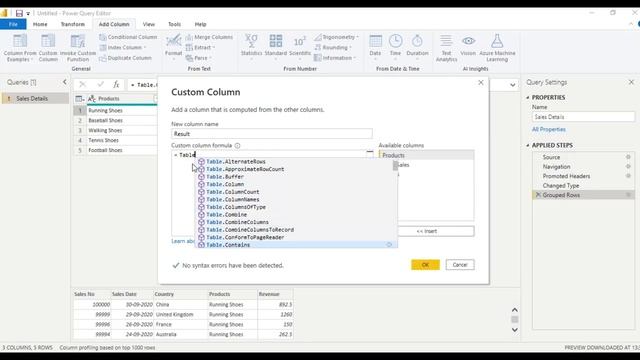Close the Custom Column dialog
640x360 pixels.
[481, 82]
